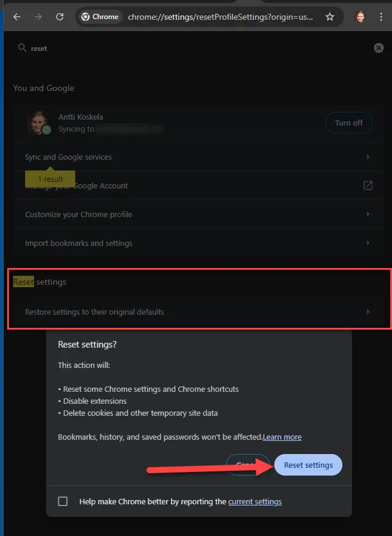Open the Learn more link
392x536 pixels.
tap(282, 437)
